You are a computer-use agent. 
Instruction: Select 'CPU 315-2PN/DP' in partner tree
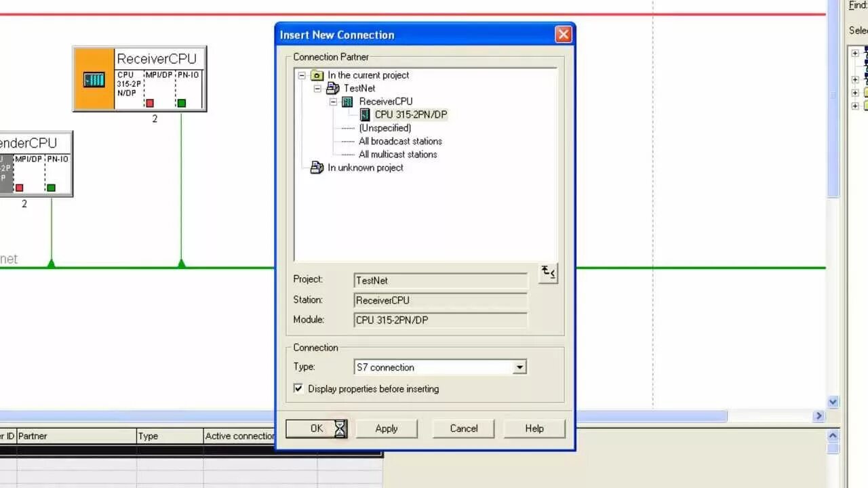point(411,115)
